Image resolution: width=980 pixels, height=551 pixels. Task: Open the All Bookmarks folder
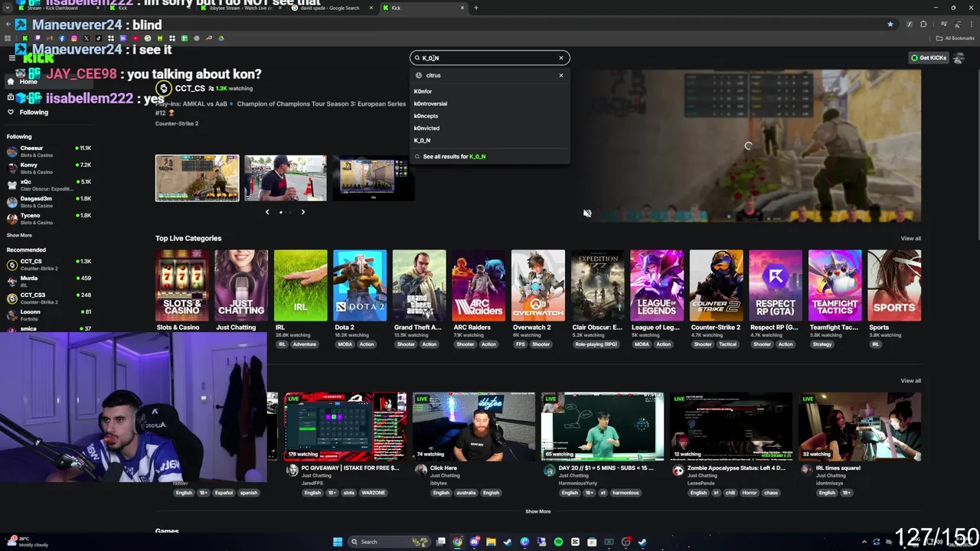tap(955, 38)
